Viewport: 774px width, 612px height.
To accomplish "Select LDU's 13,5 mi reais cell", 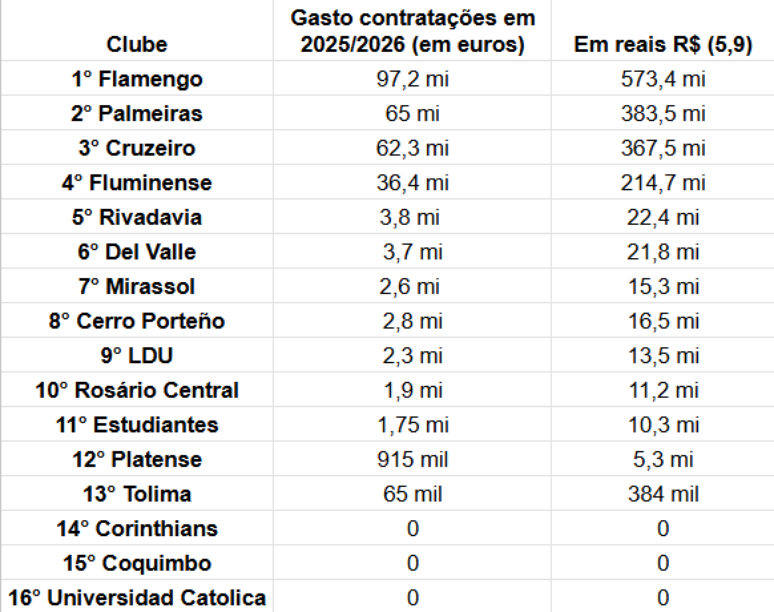I will [x=662, y=355].
